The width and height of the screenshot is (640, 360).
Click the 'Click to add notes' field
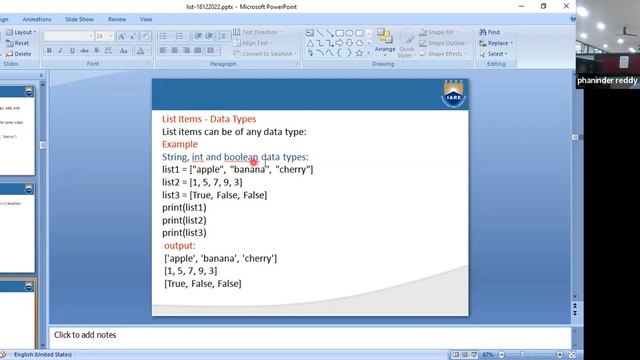tap(310, 338)
